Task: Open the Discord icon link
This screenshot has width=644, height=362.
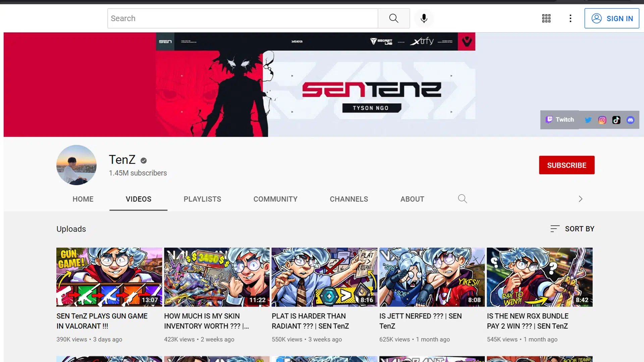Action: 631,120
